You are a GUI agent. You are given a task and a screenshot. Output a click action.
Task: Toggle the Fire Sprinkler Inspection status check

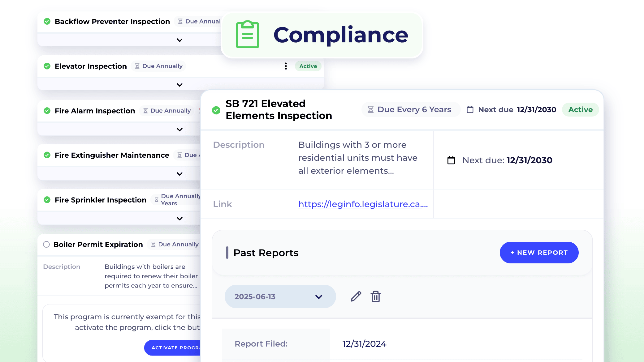click(47, 200)
